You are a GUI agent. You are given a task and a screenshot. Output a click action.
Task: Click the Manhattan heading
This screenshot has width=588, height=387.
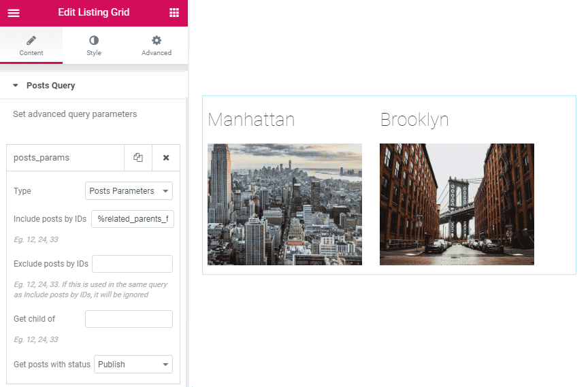(251, 120)
